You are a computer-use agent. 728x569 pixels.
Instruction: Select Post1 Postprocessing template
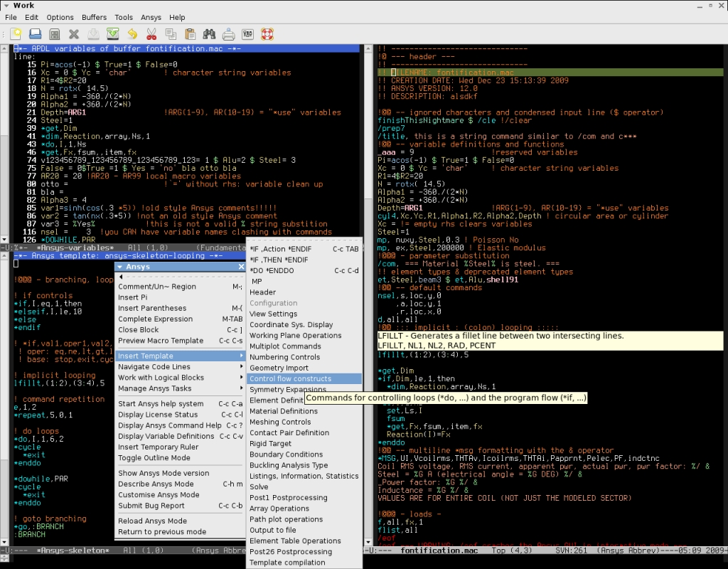[304, 497]
